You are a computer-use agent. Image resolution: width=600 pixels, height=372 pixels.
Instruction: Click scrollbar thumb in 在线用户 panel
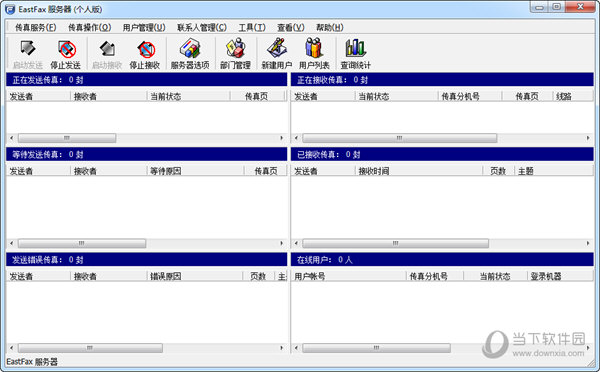click(376, 348)
